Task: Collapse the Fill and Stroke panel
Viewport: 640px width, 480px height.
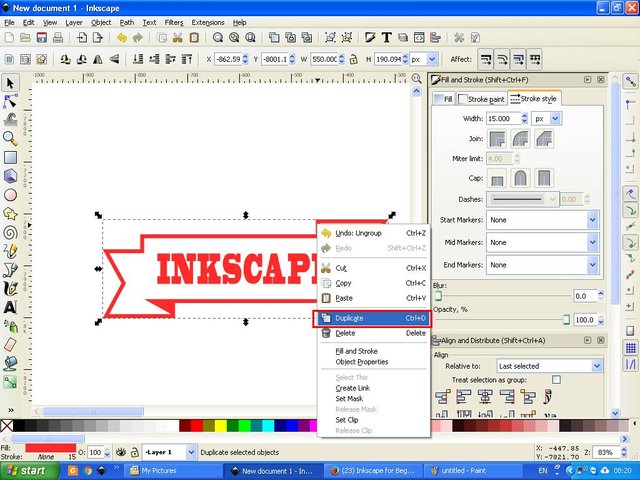Action: pos(587,80)
